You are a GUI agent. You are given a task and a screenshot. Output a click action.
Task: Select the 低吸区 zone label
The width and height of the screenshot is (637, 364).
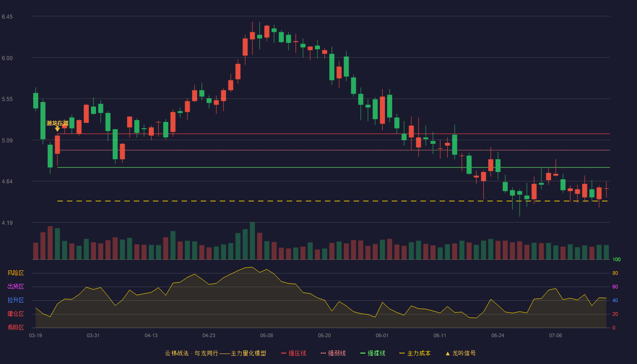point(15,327)
